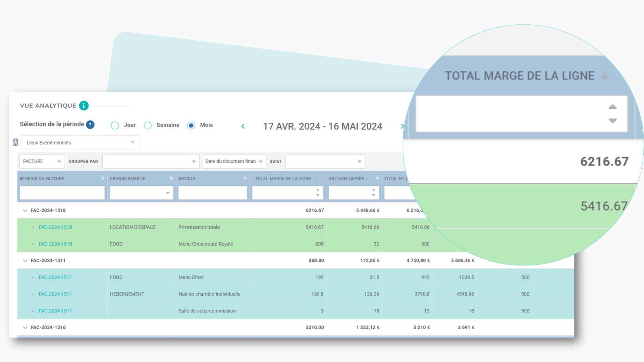
Task: Collapse the FAC-2024-1511 group row
Action: (25, 260)
